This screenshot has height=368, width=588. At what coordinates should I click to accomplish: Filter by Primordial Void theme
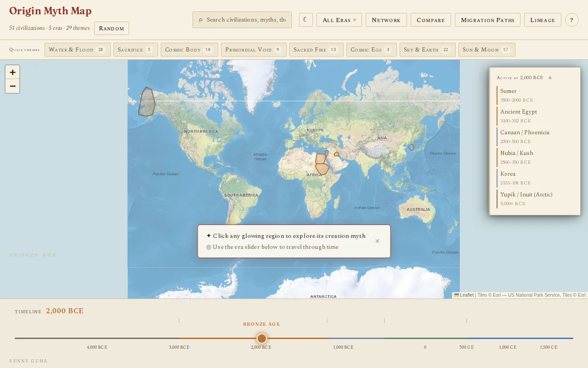click(254, 50)
